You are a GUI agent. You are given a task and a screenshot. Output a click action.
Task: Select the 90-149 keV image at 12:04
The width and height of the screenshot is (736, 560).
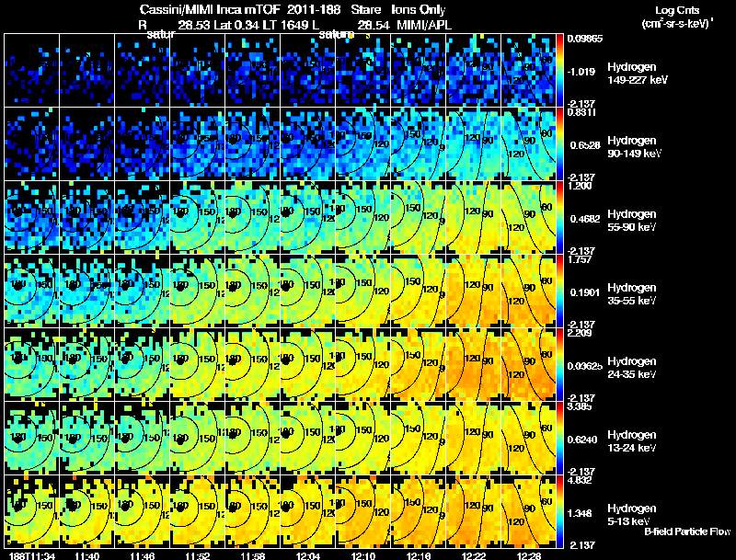click(308, 144)
